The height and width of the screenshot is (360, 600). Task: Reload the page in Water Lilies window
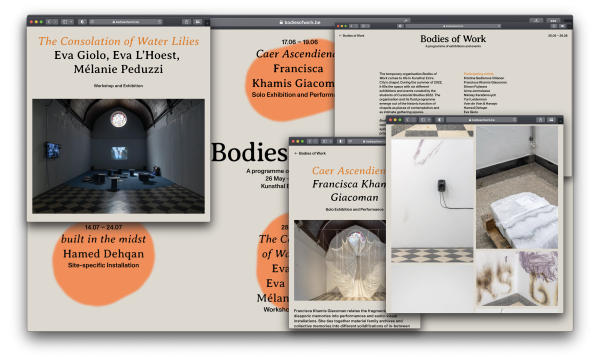pos(160,22)
